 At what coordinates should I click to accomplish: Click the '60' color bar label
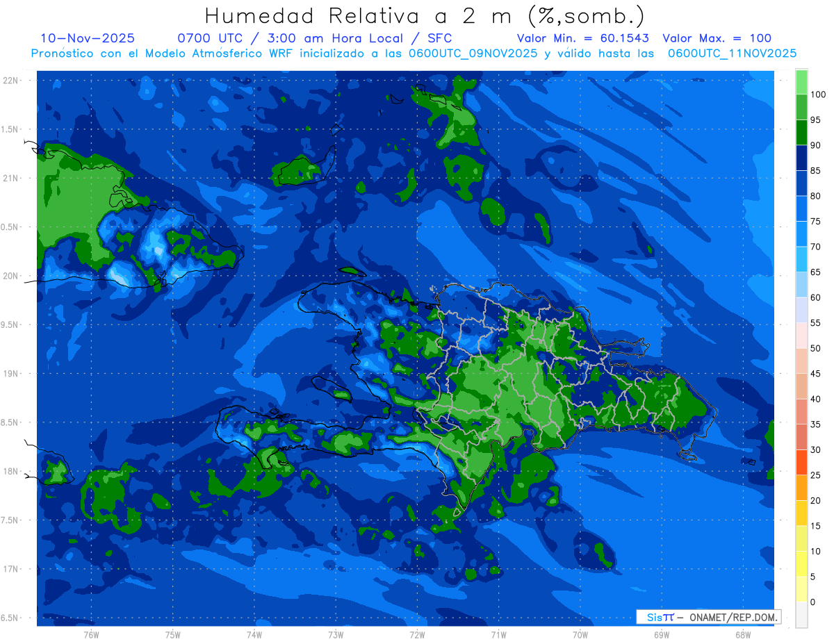[815, 297]
